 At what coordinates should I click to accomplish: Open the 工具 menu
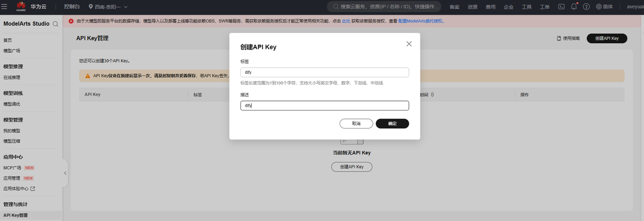[x=527, y=7]
